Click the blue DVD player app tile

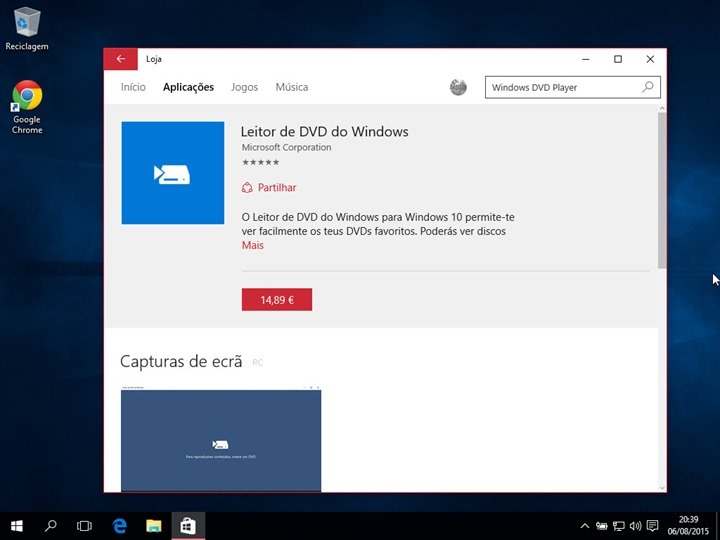click(x=173, y=173)
